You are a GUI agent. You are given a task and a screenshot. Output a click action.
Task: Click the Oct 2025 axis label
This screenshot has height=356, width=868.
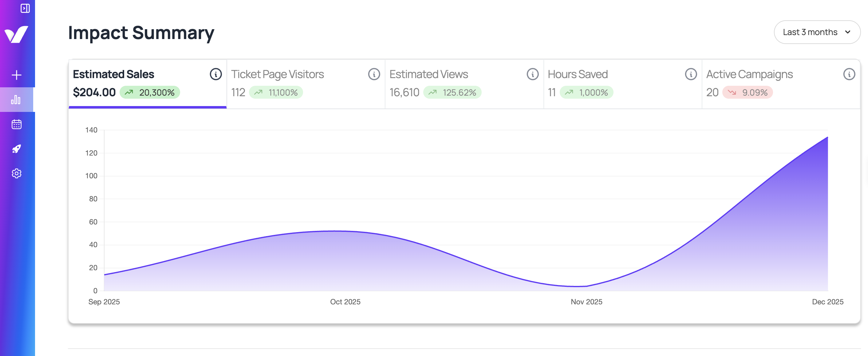pyautogui.click(x=345, y=302)
